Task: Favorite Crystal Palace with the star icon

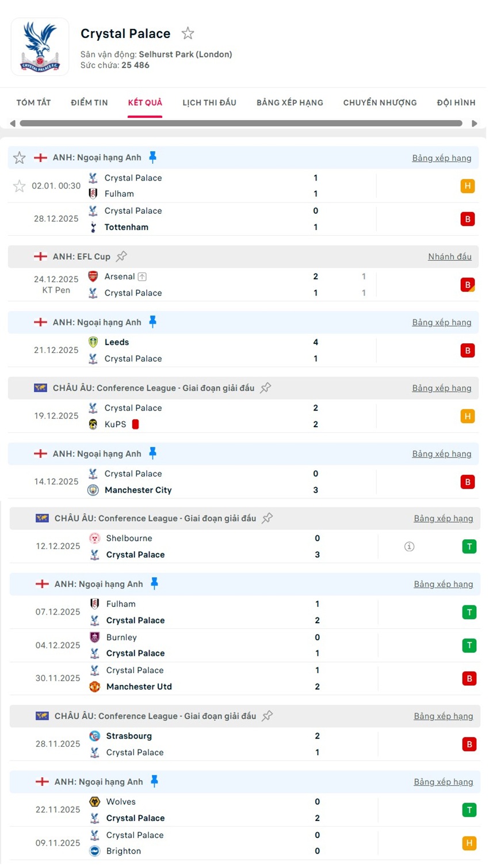Action: pos(188,34)
